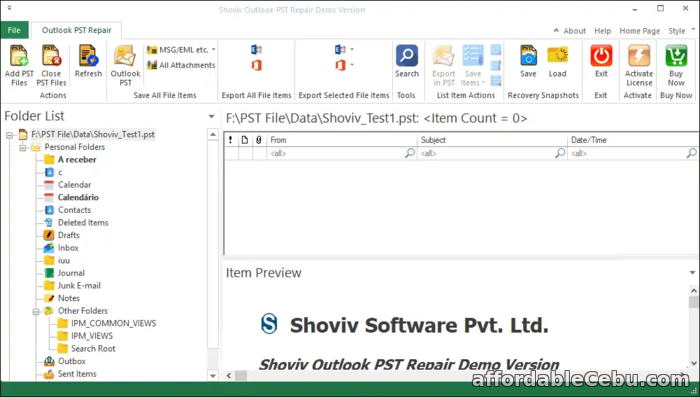Open the MSG/EML etc. dropdown arrow
This screenshot has width=700, height=397.
pos(213,50)
